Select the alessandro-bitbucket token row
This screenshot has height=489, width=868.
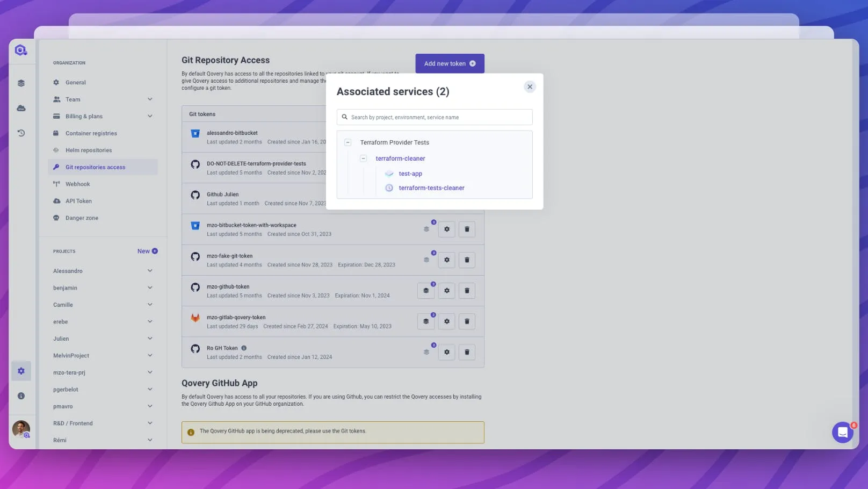coord(254,137)
